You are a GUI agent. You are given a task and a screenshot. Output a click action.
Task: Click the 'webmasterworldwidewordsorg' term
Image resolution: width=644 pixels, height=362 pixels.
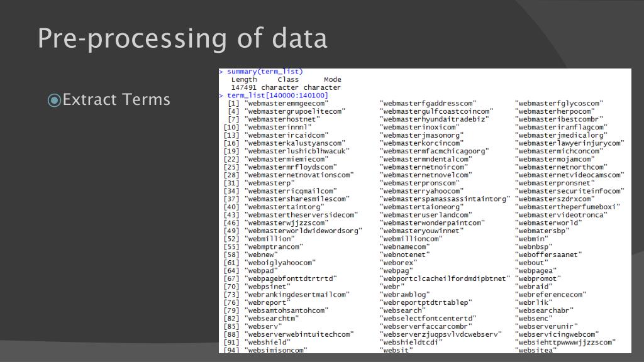[304, 231]
